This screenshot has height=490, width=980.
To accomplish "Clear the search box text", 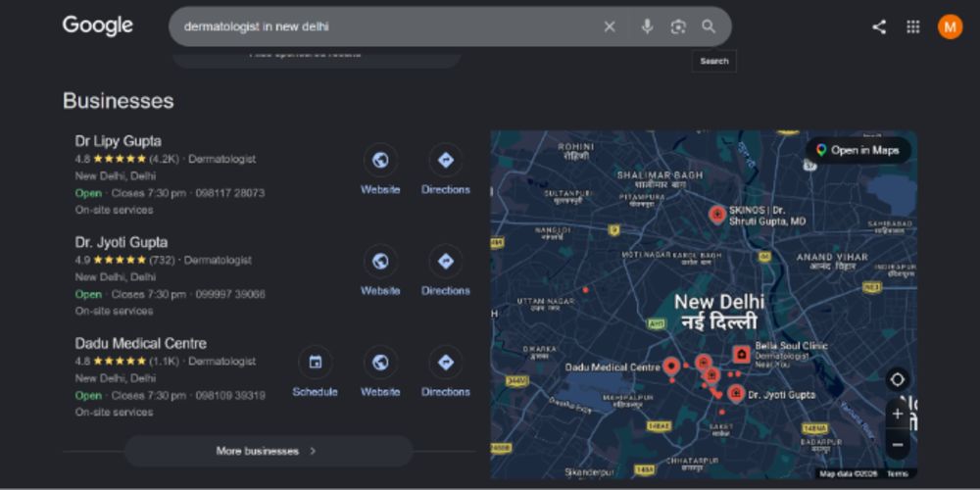I will click(x=610, y=26).
